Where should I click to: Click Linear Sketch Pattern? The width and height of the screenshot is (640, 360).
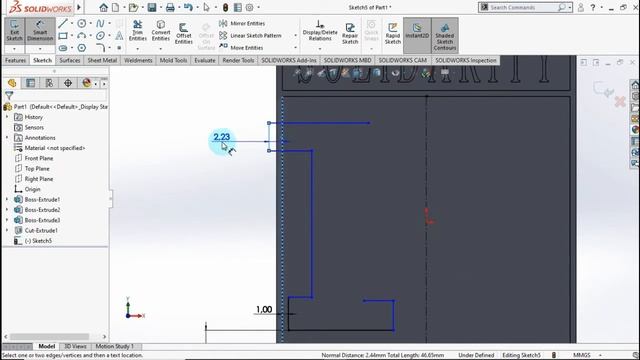point(250,36)
